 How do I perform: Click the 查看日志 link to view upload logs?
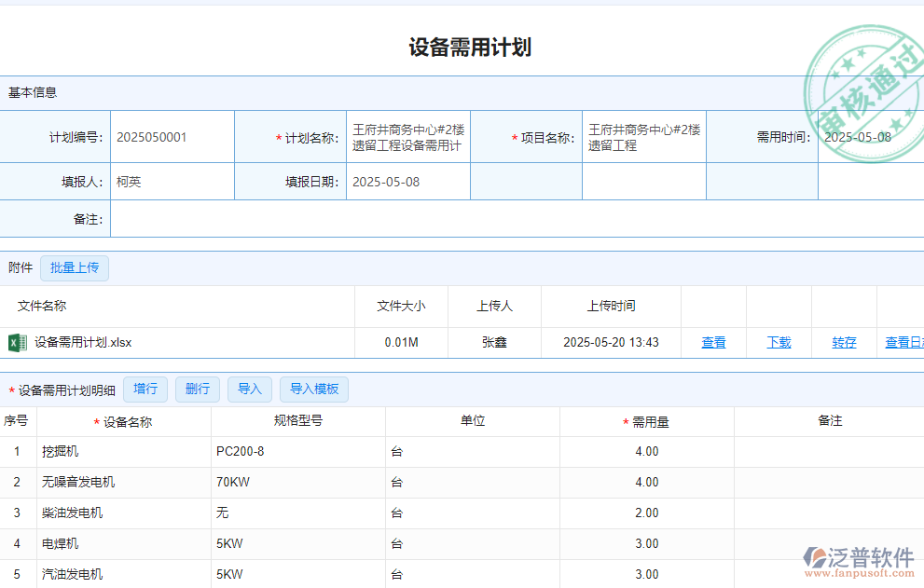(905, 342)
